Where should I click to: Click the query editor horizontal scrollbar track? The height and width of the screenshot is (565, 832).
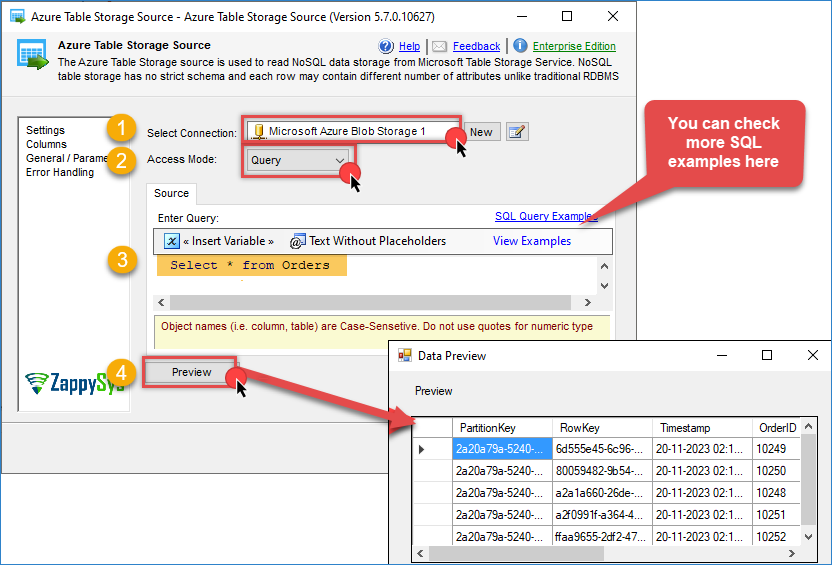[370, 302]
